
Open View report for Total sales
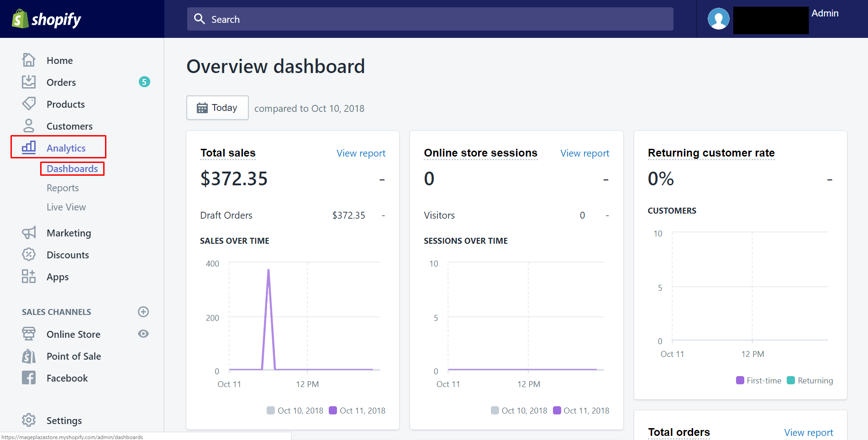[361, 153]
